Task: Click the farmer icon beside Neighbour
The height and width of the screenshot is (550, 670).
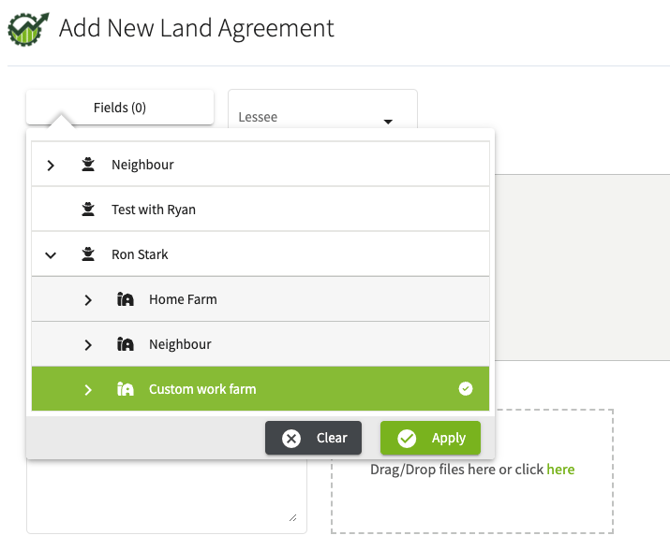Action: 88,164
